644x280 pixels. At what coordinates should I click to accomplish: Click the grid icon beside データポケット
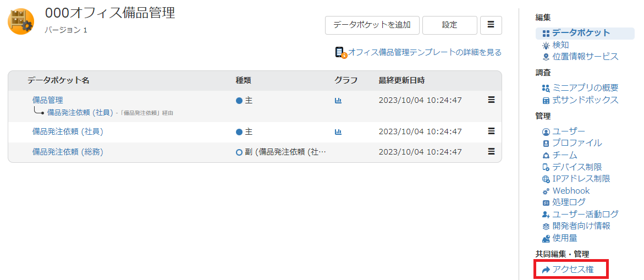coord(546,34)
